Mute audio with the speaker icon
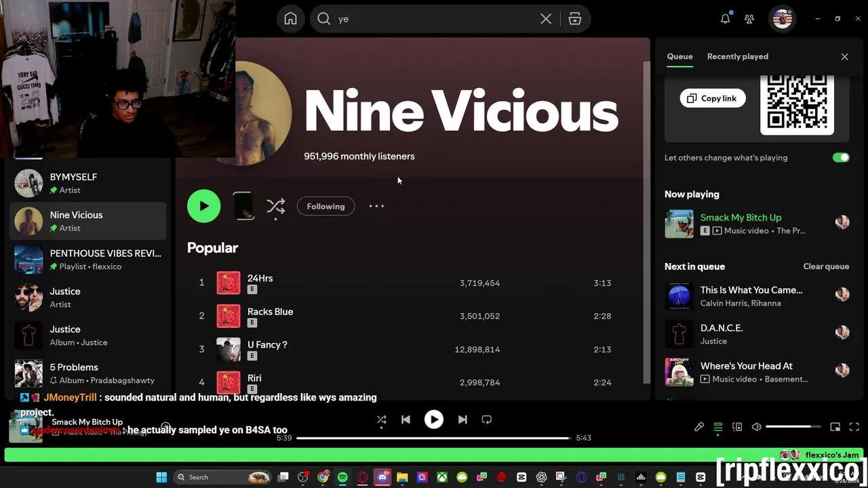Screen dimensions: 868x488 (x=756, y=427)
